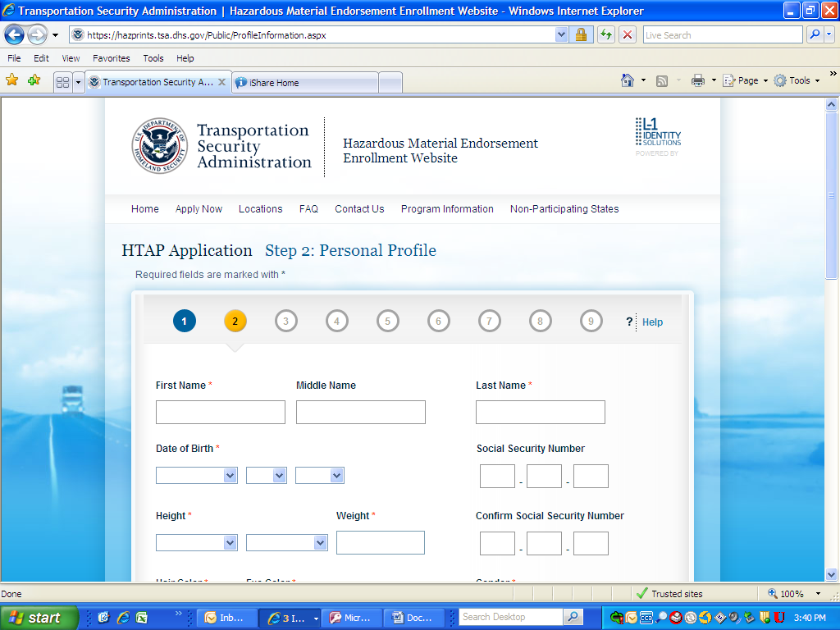Screen dimensions: 840x630
Task: Click the Apply Now link
Action: coord(199,209)
